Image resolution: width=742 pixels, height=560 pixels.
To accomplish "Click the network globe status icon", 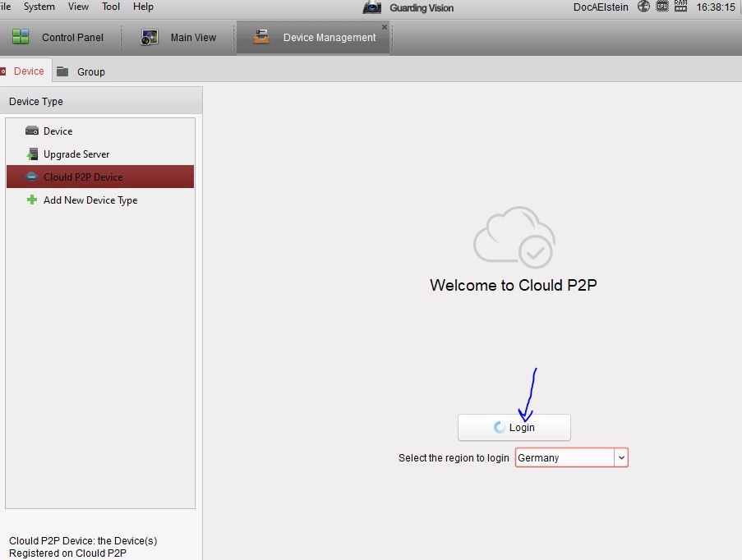I will [643, 7].
